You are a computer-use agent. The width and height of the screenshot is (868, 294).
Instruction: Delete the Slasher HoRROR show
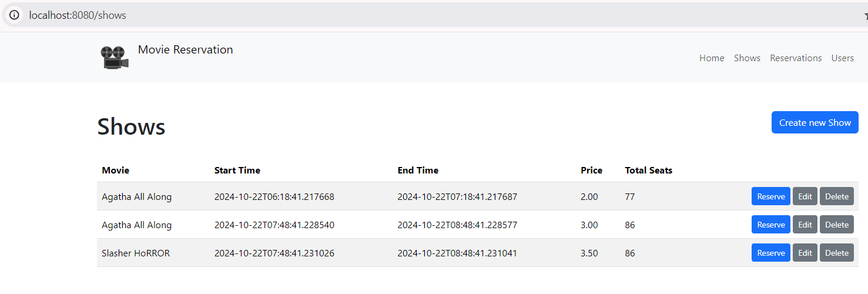click(x=836, y=253)
